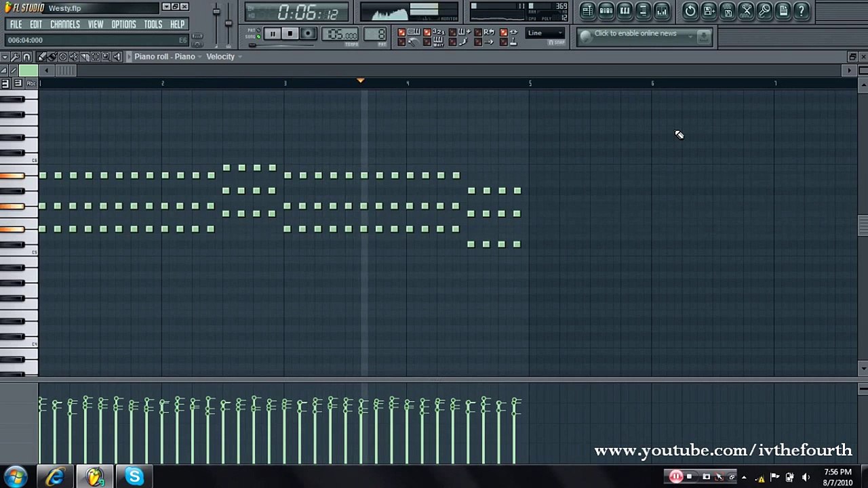Click the render to audio file icon
Image resolution: width=868 pixels, height=488 pixels.
pos(728,11)
